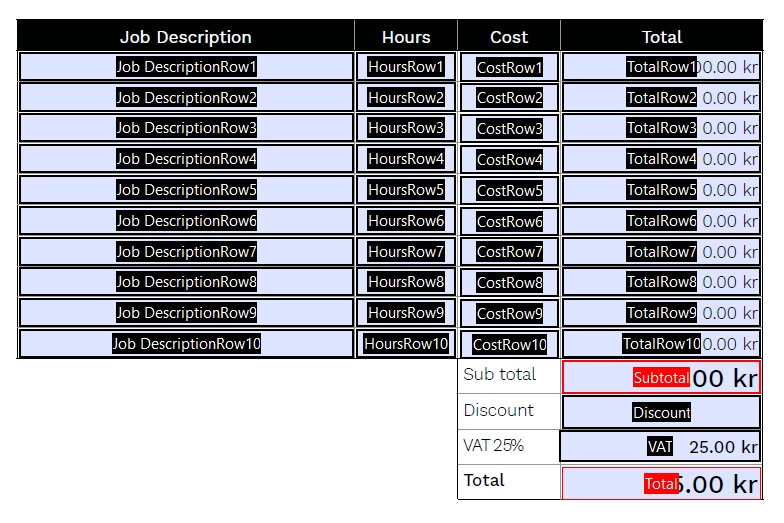The image size is (784, 523).
Task: Select the CostRow2 field
Action: (509, 98)
